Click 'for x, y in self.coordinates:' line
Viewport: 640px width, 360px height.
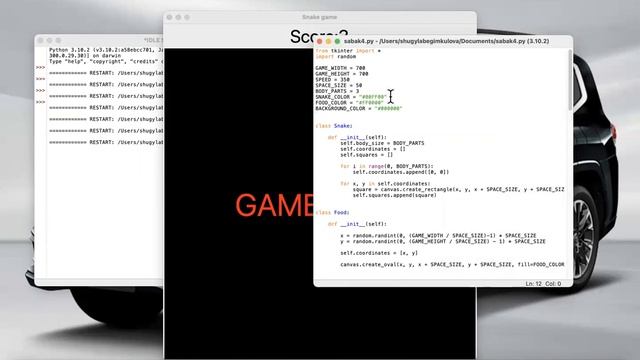pos(385,184)
